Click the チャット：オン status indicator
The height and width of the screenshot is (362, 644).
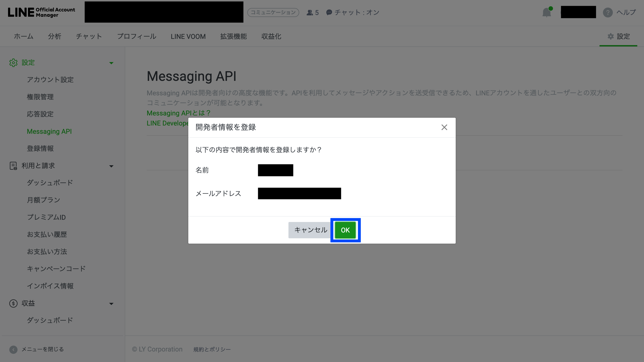pos(353,13)
